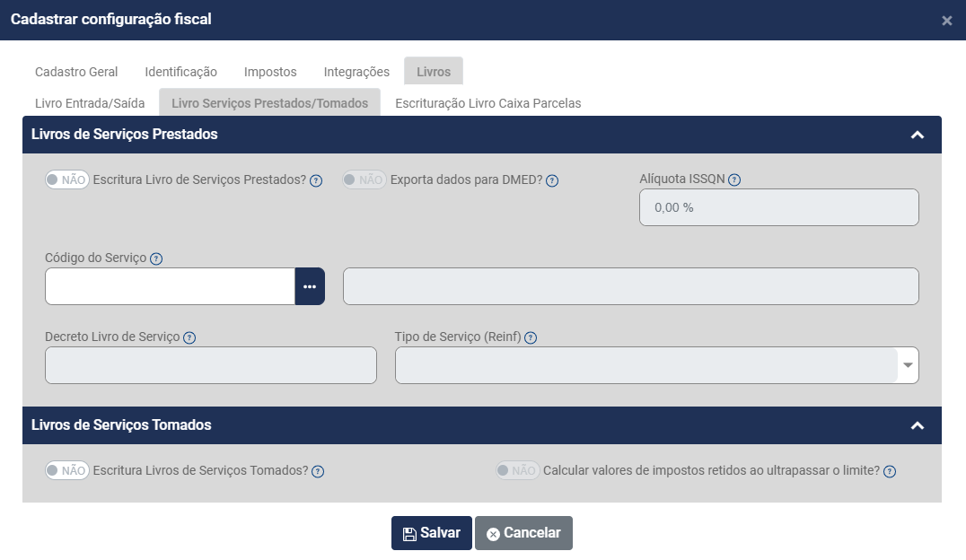Screen dimensions: 966x560
Task: Click Tipo de Serviço (Reinf) help icon
Action: click(531, 338)
